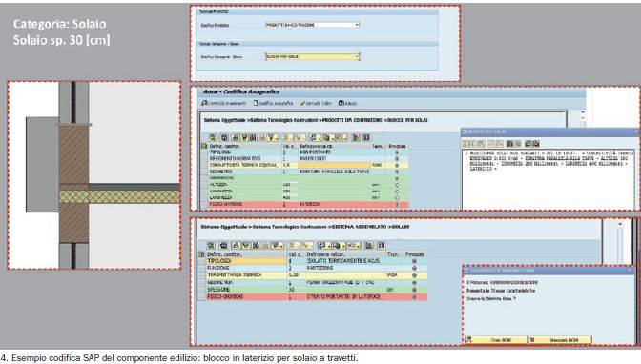Viewport: 641px width, 364px height.
Task: Sort descending in the BLOCCO PER SOLAI grid
Action: click(245, 137)
